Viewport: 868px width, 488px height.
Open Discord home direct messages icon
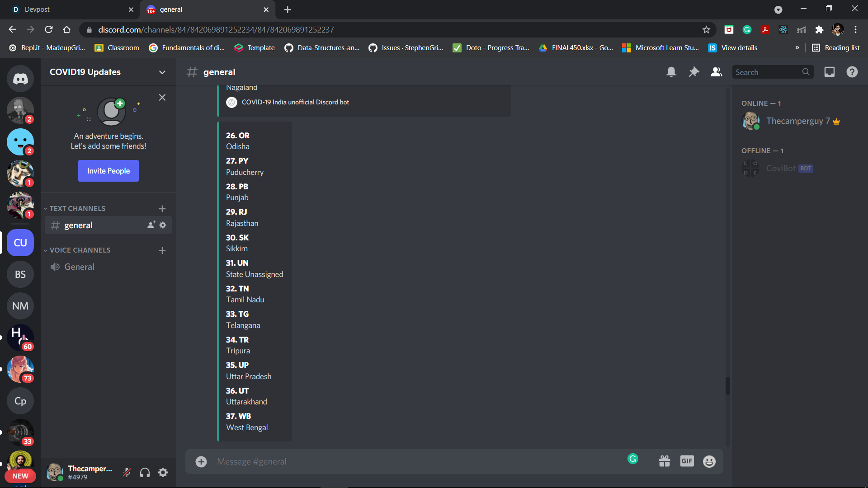point(20,79)
